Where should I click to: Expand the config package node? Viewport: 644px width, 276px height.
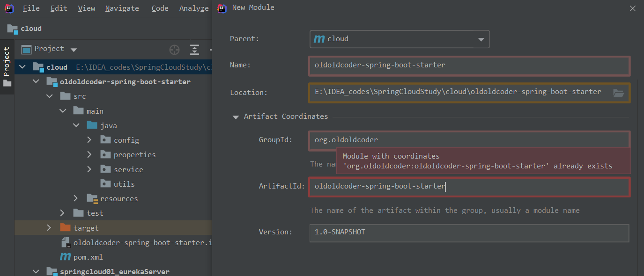(89, 140)
